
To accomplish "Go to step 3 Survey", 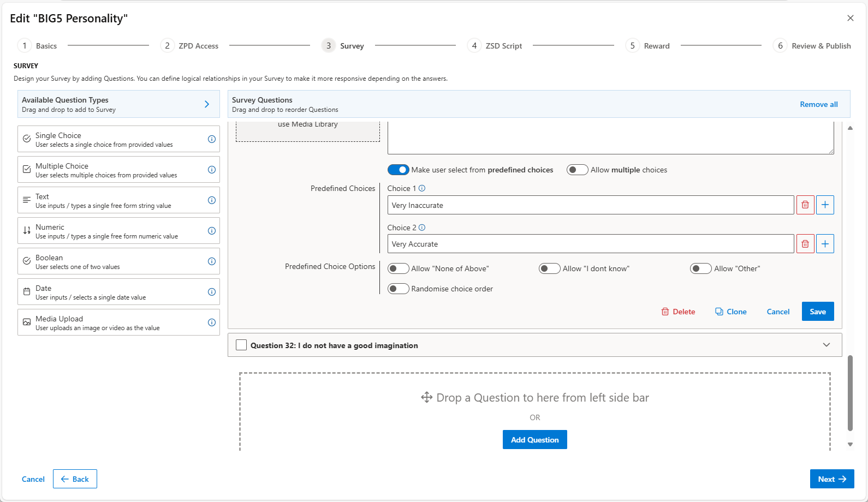I will 343,46.
